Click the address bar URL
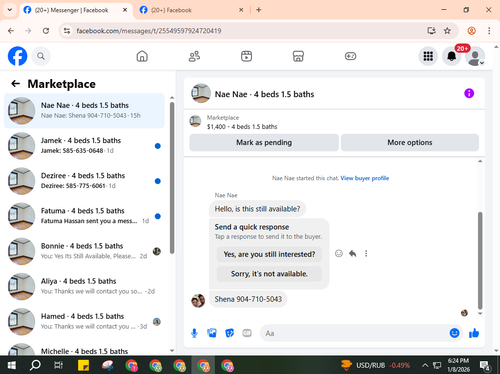 point(149,31)
